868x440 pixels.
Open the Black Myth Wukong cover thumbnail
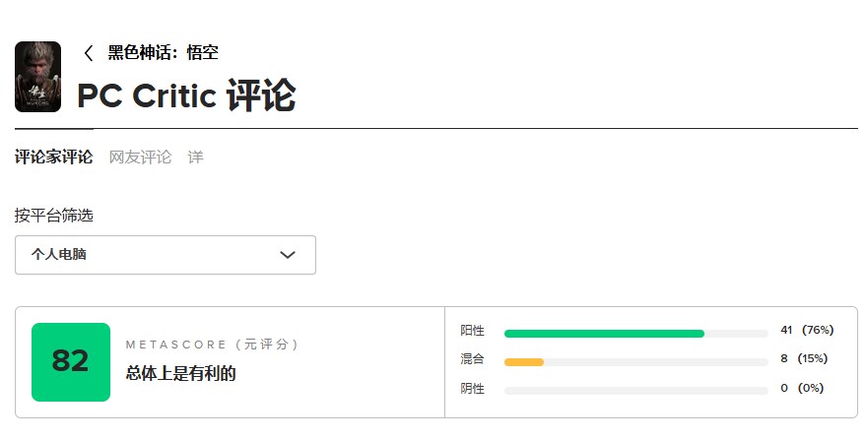click(38, 77)
